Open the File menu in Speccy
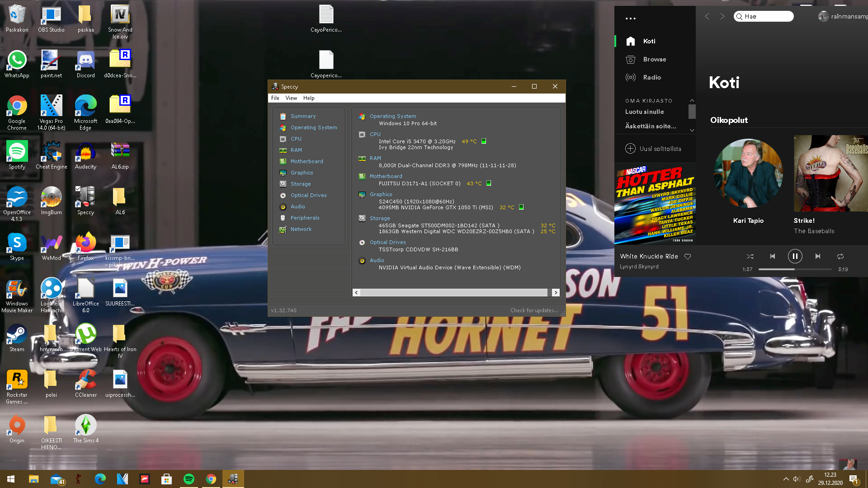The height and width of the screenshot is (488, 868). click(275, 98)
